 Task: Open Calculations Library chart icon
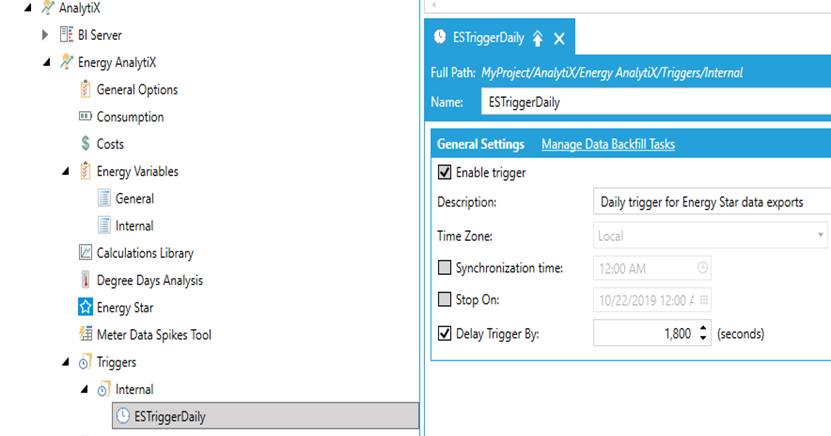pos(85,253)
